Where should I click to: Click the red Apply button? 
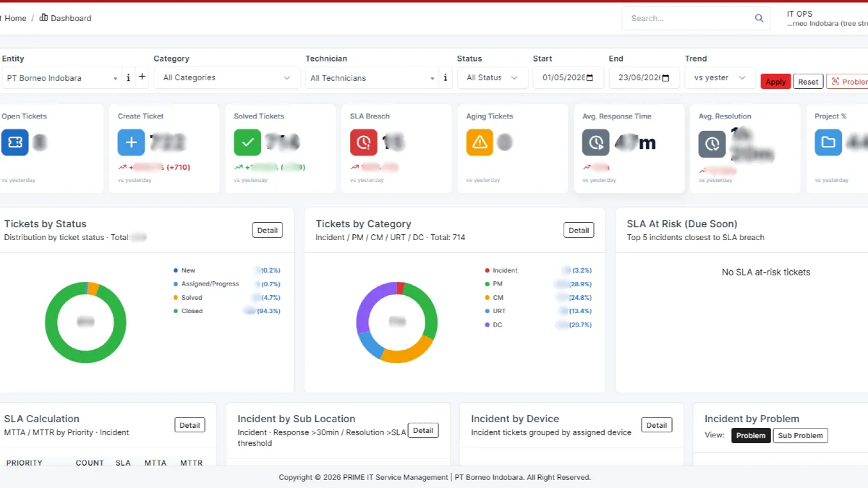pyautogui.click(x=775, y=82)
